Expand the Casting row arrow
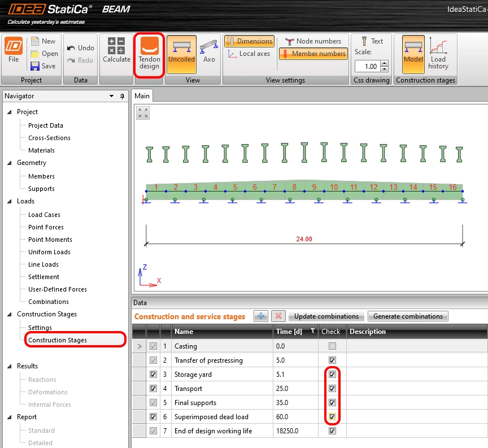Screen dimensions: 488x448 tap(139, 346)
